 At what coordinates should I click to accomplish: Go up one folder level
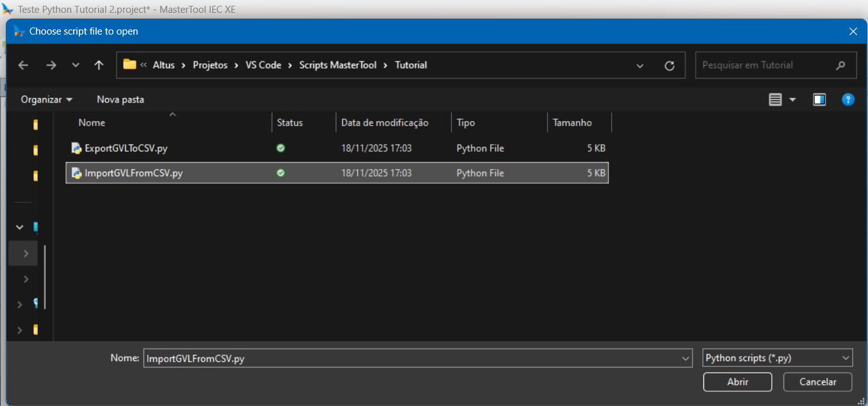(x=99, y=65)
